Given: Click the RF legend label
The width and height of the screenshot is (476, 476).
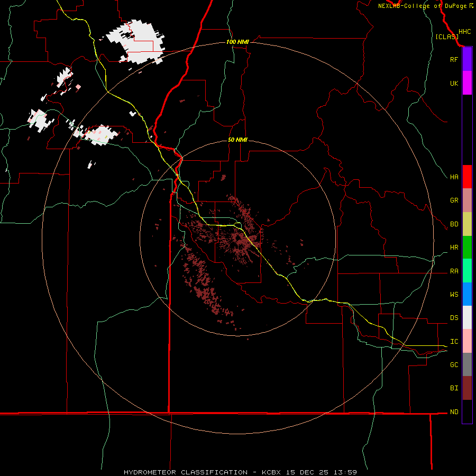Looking at the screenshot, I should click(x=454, y=59).
